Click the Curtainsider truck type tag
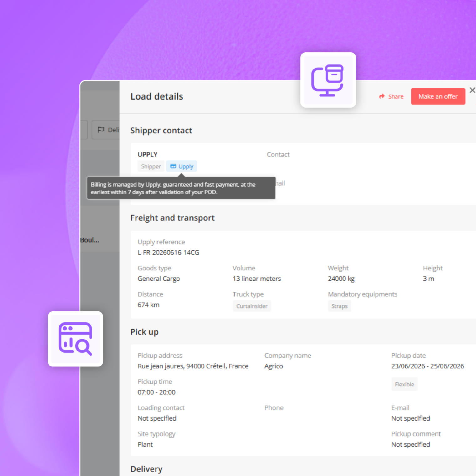The height and width of the screenshot is (476, 476). (x=252, y=306)
